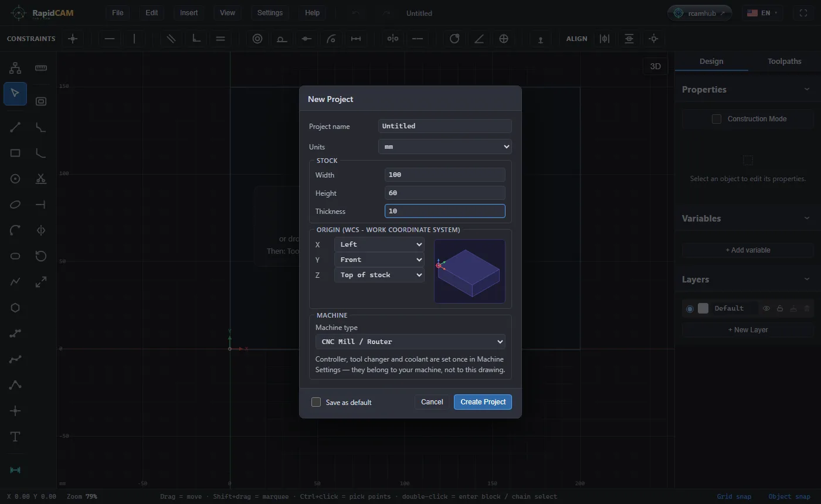Click the Project name input field
821x504 pixels.
pos(445,126)
